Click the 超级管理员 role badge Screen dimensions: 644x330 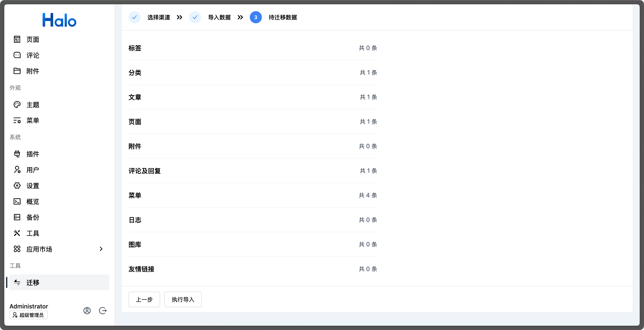[28, 315]
